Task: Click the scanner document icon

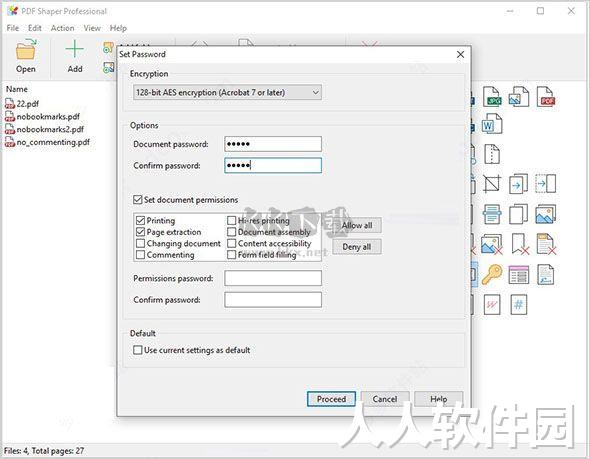Action: click(x=492, y=214)
